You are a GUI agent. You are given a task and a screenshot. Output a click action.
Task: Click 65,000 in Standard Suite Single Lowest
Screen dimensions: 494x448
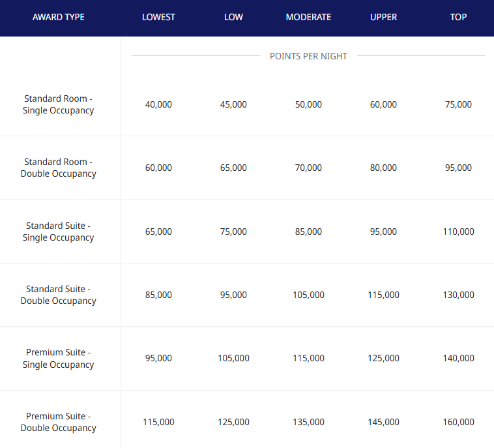tap(158, 231)
